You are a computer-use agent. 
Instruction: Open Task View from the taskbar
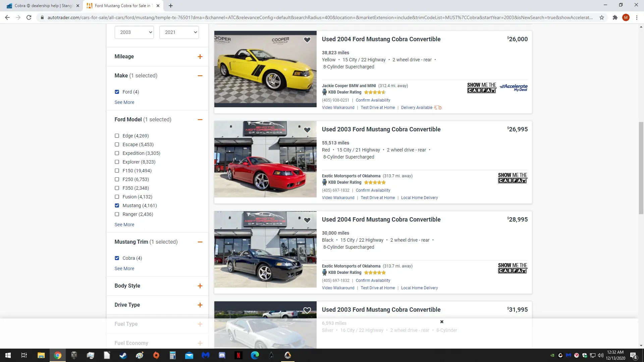pos(24,355)
